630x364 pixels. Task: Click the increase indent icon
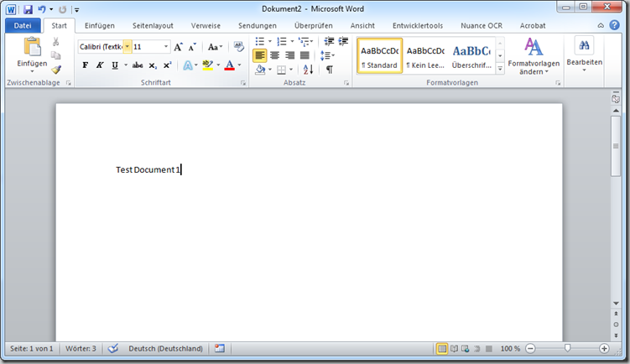343,41
